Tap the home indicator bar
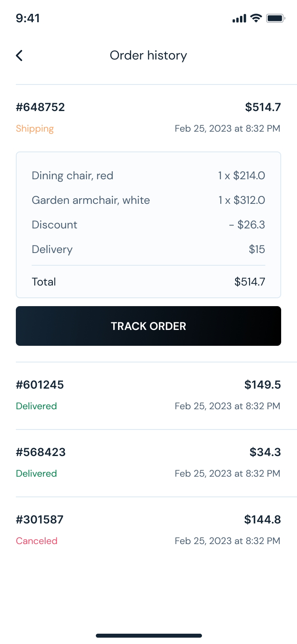 pos(148,636)
